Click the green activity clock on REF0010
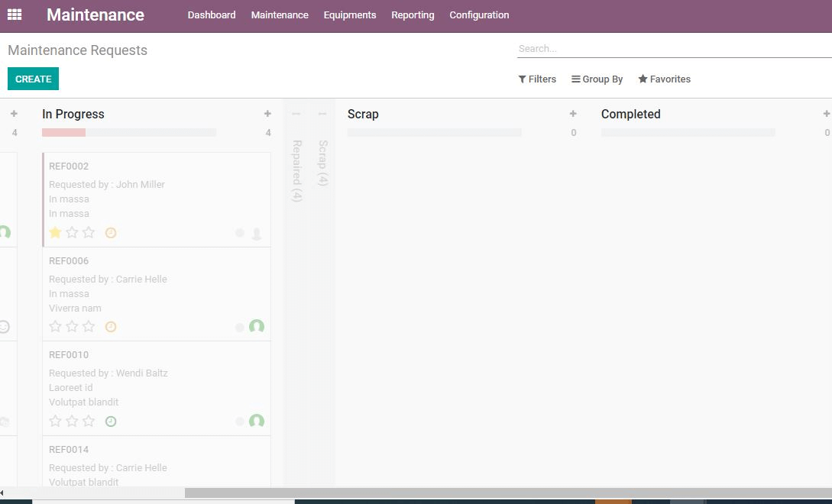Screen dimensions: 832x504 tap(110, 422)
